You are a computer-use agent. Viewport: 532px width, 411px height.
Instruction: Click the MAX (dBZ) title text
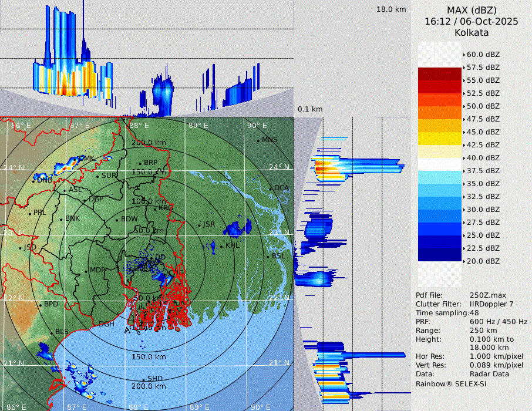tap(472, 10)
